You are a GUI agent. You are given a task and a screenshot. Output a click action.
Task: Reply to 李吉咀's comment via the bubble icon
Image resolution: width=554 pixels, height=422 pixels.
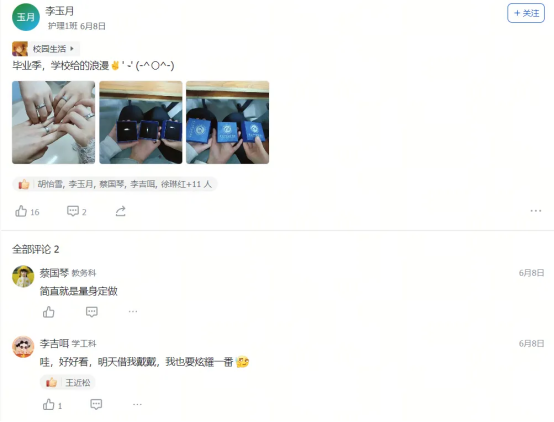(x=96, y=404)
